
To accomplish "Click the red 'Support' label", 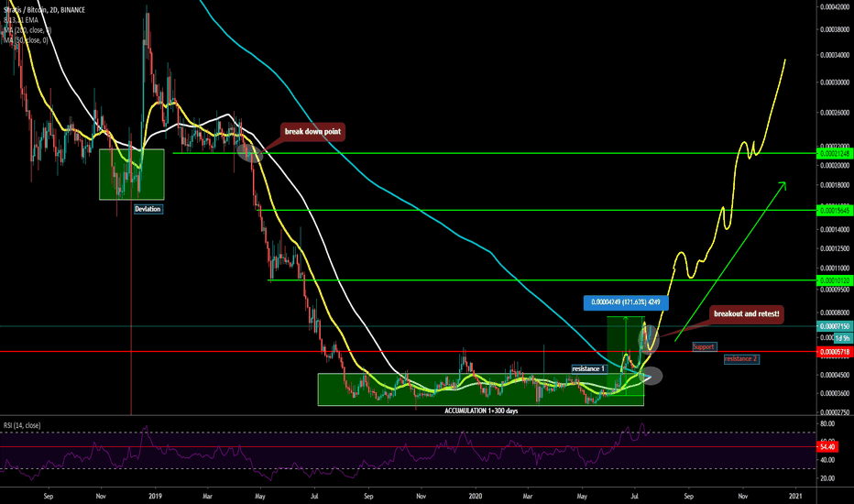I will (703, 346).
